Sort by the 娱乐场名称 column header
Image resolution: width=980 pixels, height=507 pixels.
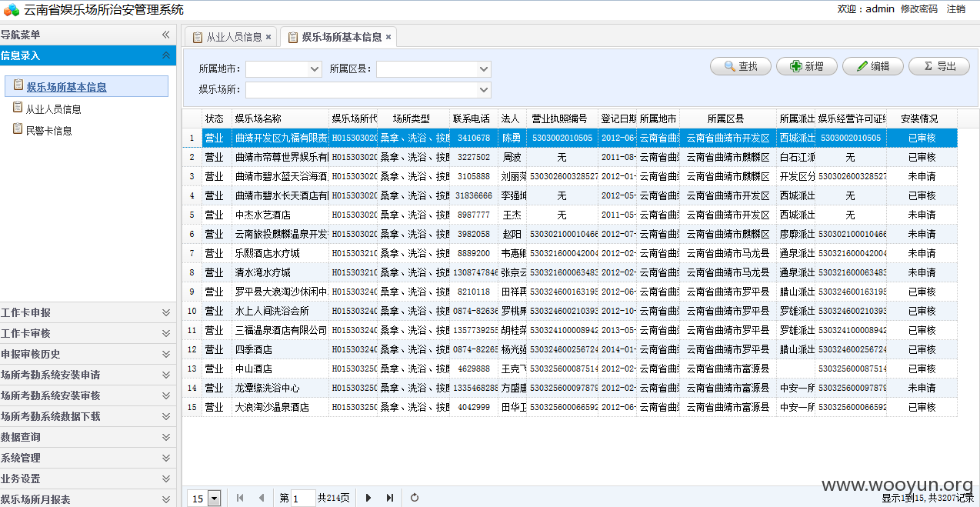tap(281, 118)
